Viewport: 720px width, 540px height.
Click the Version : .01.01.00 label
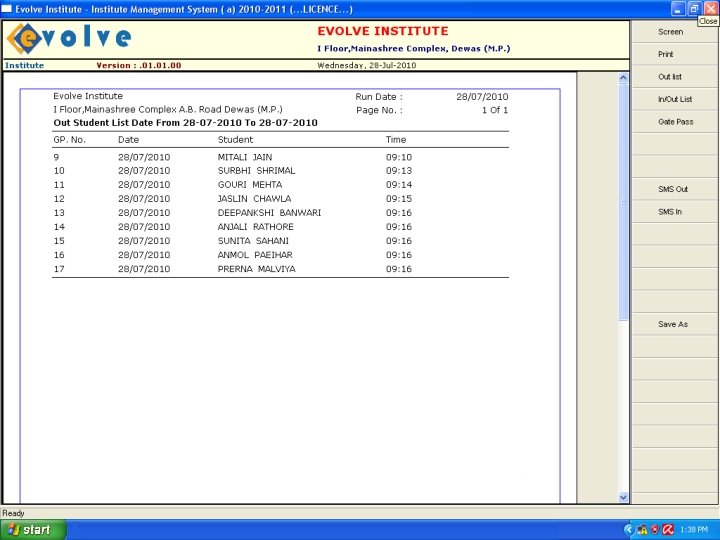pos(139,65)
